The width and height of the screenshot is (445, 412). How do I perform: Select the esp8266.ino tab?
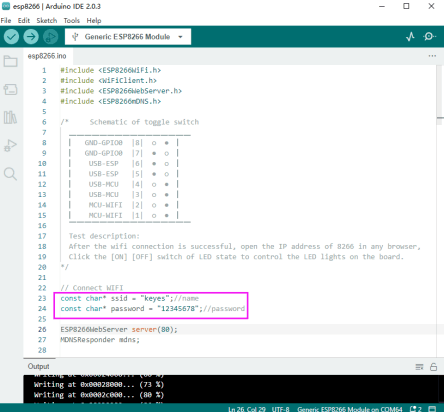point(47,56)
